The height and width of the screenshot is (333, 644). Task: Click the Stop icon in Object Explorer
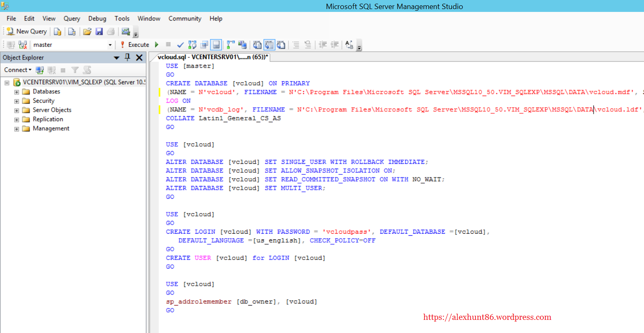click(63, 70)
